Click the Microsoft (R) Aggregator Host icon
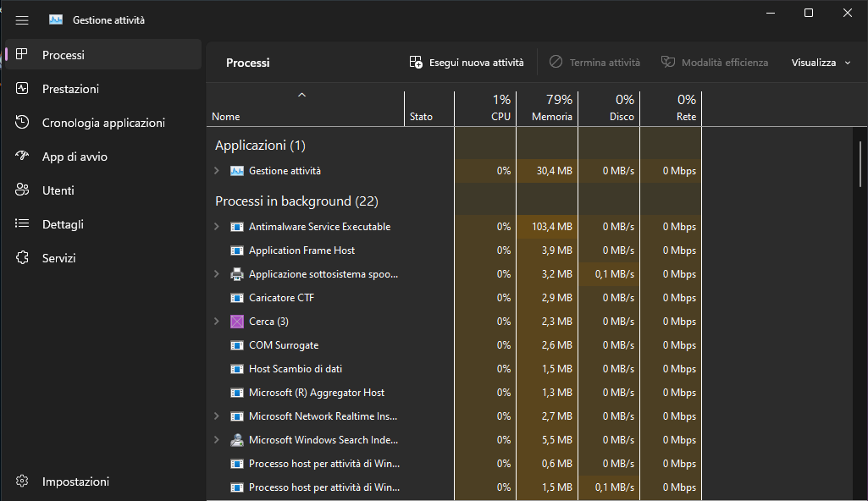Screen dimensions: 868x501 click(237, 393)
